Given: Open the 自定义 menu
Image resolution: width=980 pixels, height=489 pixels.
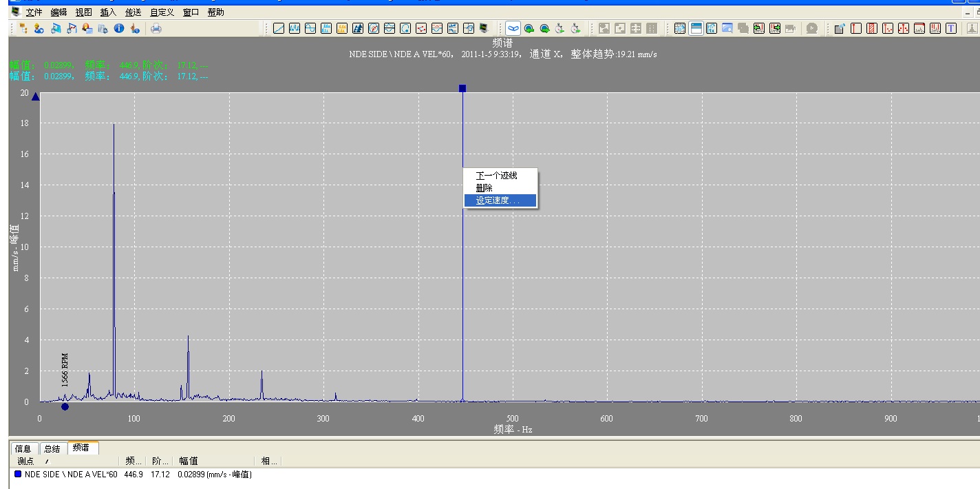Looking at the screenshot, I should click(162, 12).
